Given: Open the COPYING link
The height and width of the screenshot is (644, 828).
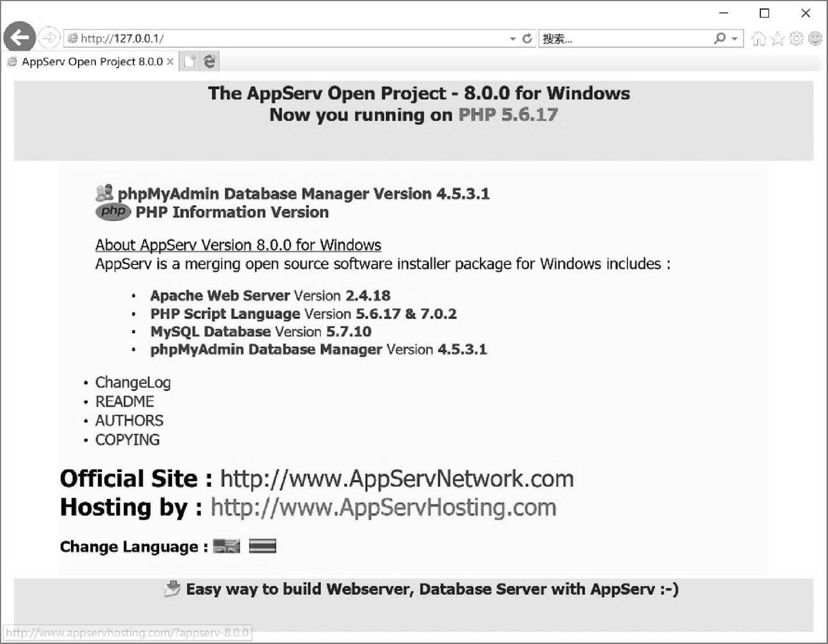Looking at the screenshot, I should pyautogui.click(x=128, y=440).
